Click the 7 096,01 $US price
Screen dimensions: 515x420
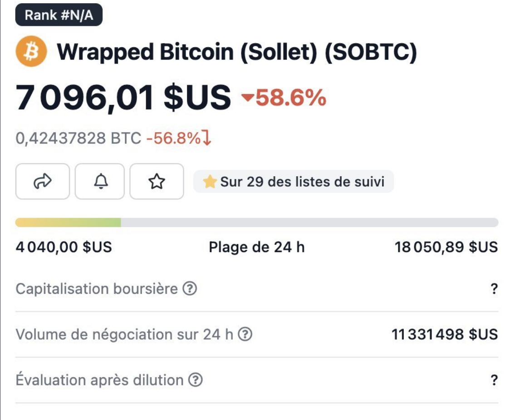123,98
